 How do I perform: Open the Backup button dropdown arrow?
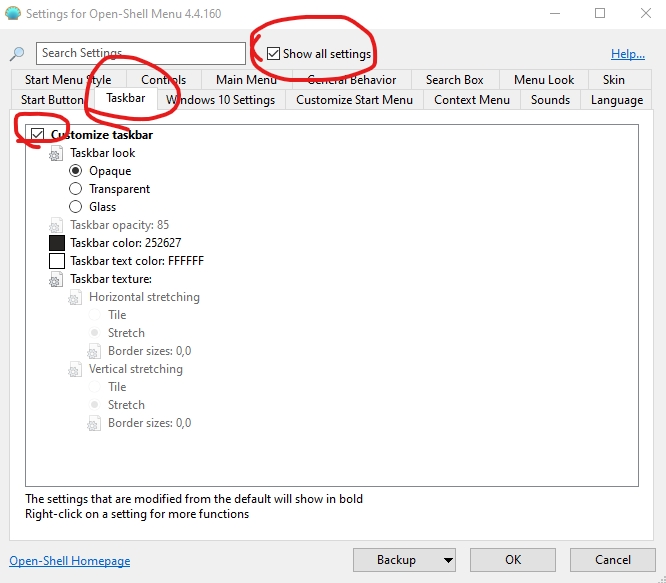(x=448, y=560)
